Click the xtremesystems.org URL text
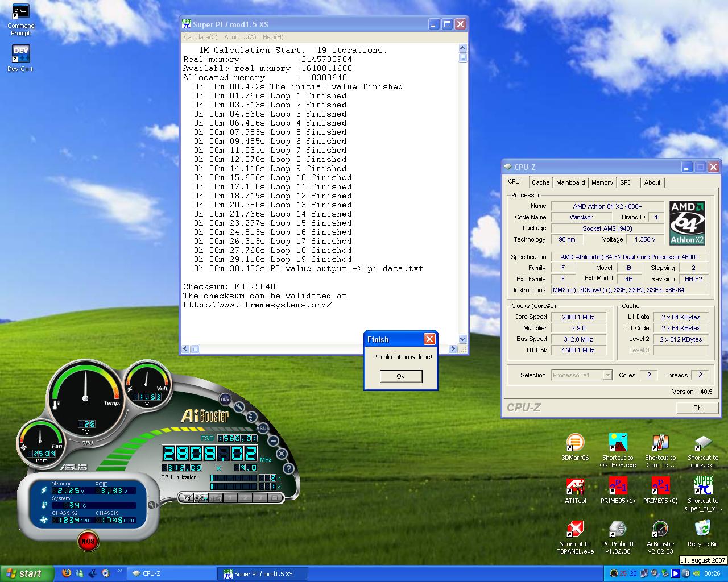The width and height of the screenshot is (728, 582). [x=257, y=305]
